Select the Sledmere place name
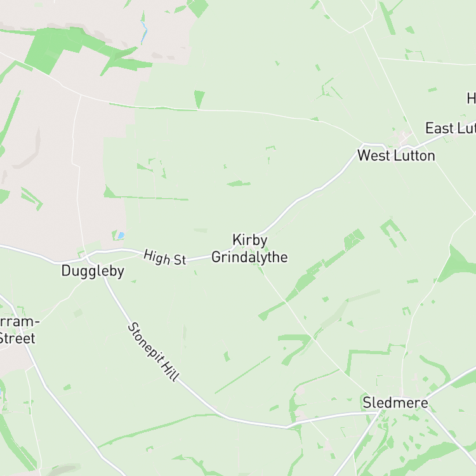The height and width of the screenshot is (476, 476). [395, 403]
